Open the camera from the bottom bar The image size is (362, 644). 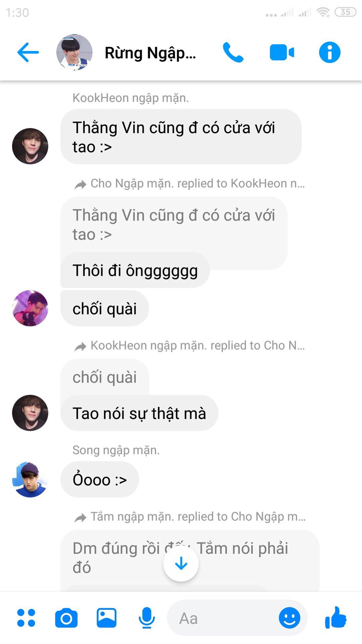tap(66, 618)
